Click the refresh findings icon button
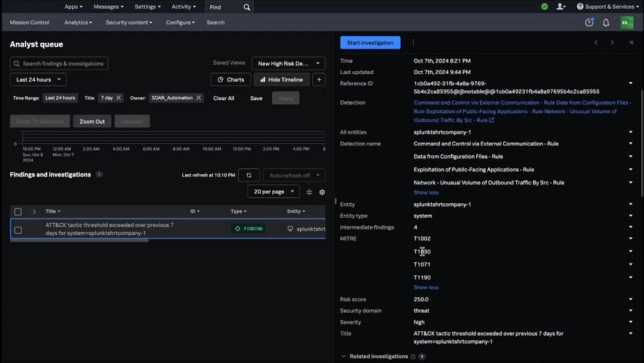644x363 pixels. (249, 176)
